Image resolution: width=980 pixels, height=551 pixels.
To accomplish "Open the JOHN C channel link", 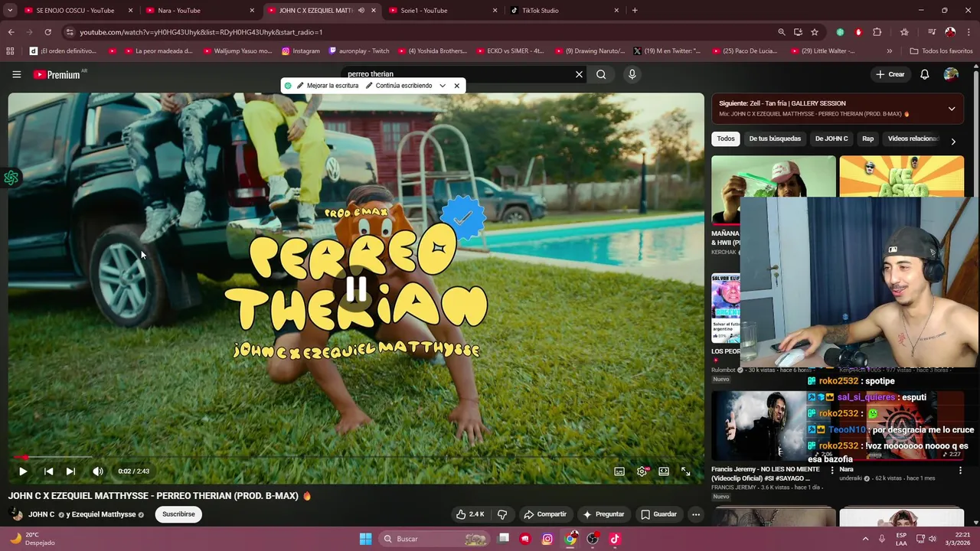I will pos(41,514).
